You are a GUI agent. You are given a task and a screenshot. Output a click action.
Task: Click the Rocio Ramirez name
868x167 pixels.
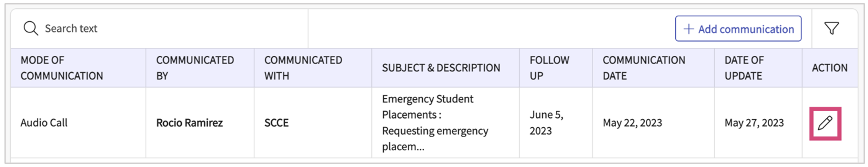pyautogui.click(x=189, y=123)
